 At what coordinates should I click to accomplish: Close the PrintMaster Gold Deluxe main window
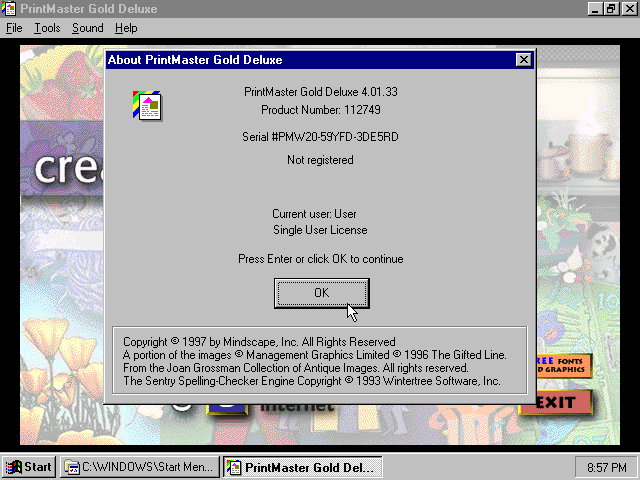coord(630,9)
